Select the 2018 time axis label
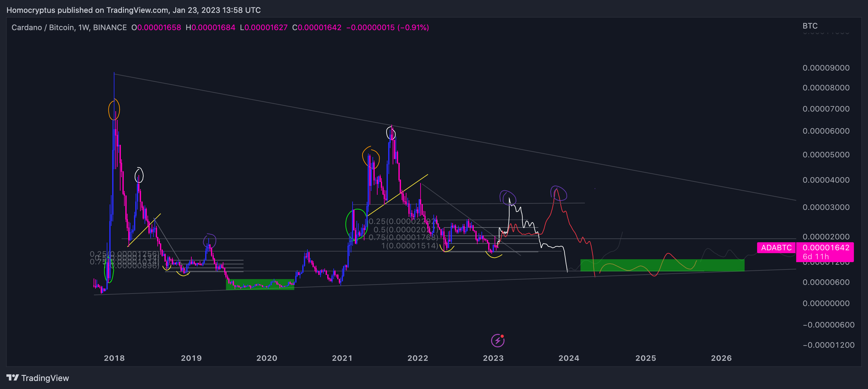This screenshot has height=389, width=868. tap(114, 358)
